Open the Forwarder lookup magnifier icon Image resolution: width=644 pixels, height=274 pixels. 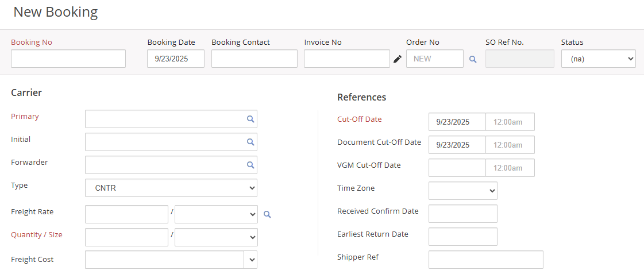point(250,165)
